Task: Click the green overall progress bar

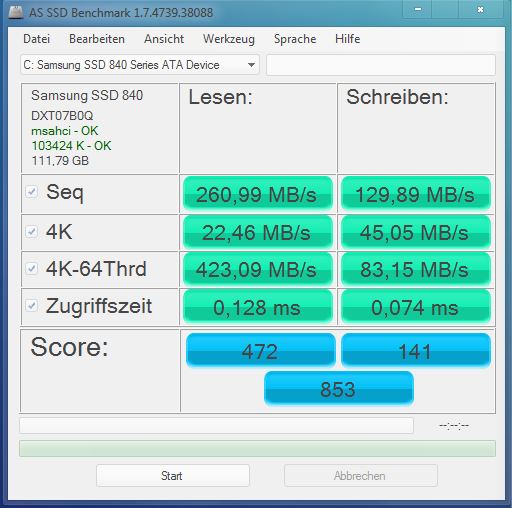Action: 257,448
